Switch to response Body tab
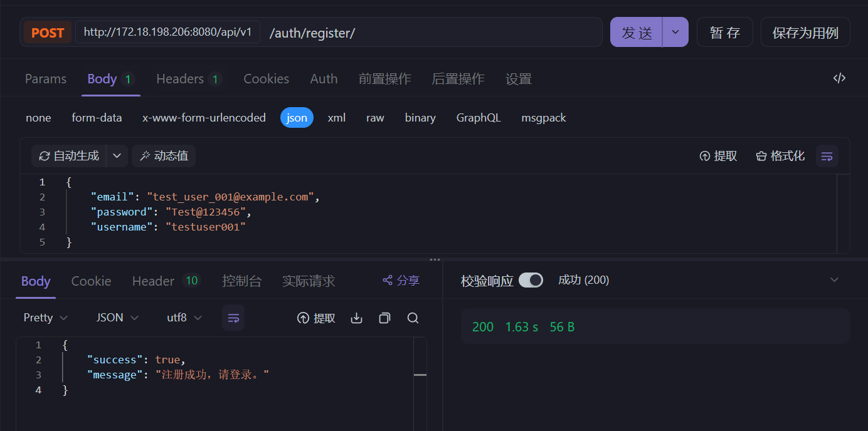Screen dimensions: 868x431 tap(36, 281)
